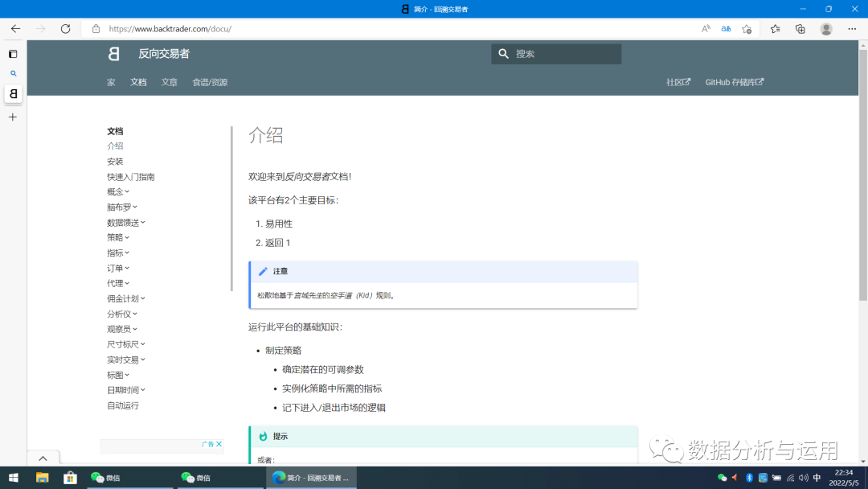Viewport: 868px width, 489px height.
Task: Expand the 策略 sidebar section
Action: [x=115, y=237]
